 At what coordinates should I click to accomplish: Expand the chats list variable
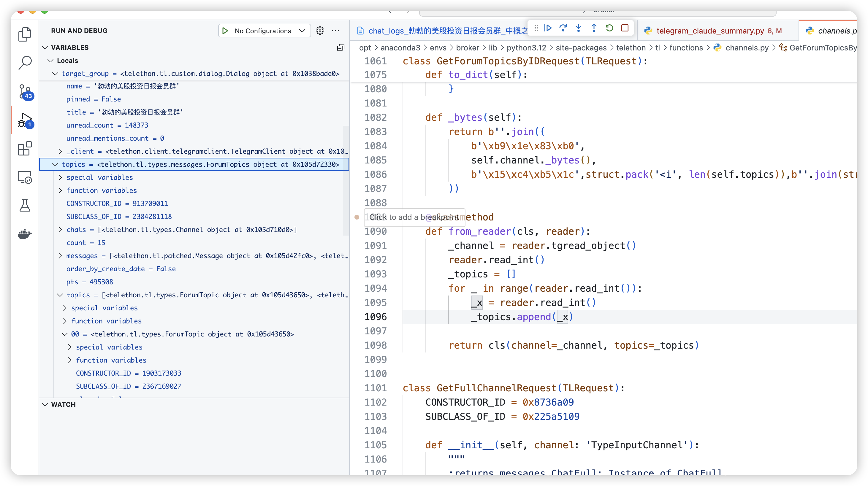[x=60, y=230]
